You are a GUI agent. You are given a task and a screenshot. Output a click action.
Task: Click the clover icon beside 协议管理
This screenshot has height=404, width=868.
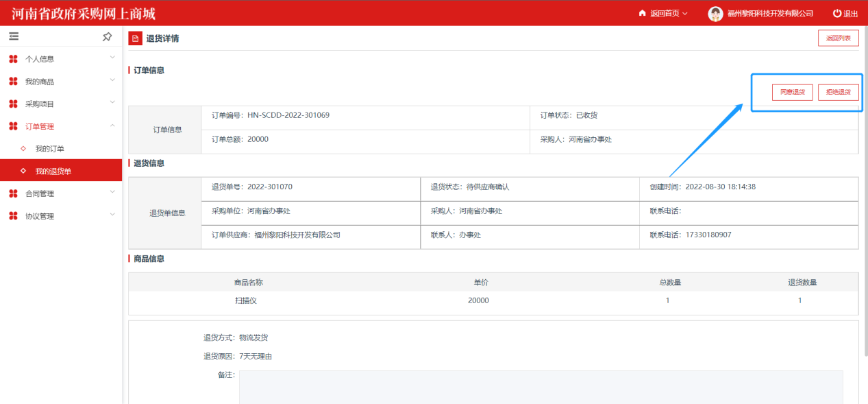pos(13,216)
